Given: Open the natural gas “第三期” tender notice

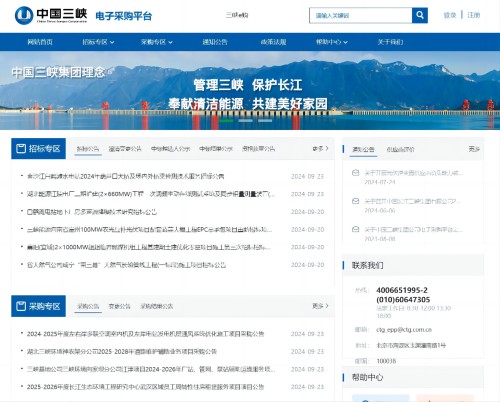Looking at the screenshot, I should pyautogui.click(x=126, y=265).
